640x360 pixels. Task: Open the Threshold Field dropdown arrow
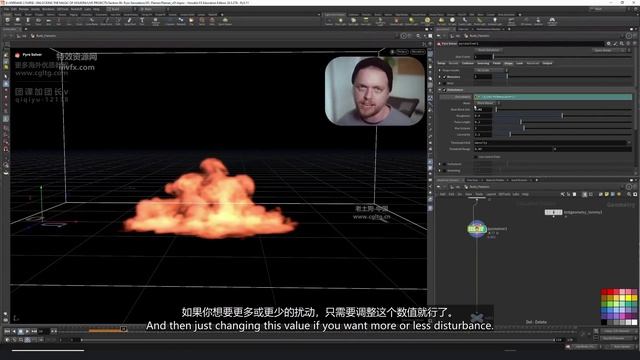(629, 143)
